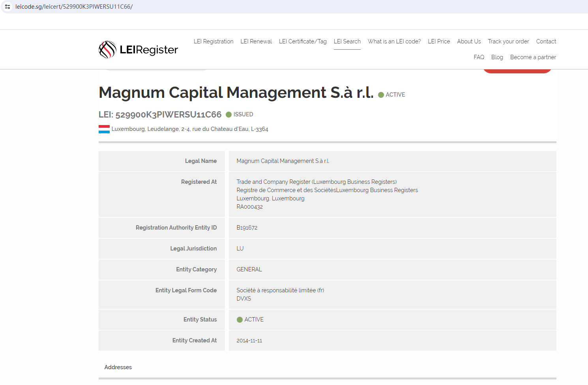Open Track your order link

pos(508,41)
